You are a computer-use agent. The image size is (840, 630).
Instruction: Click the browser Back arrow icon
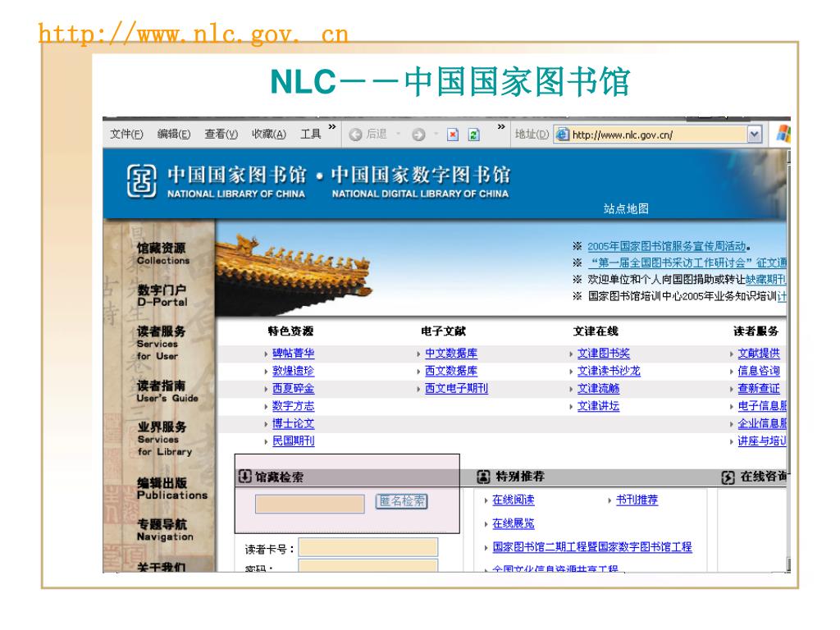point(355,135)
